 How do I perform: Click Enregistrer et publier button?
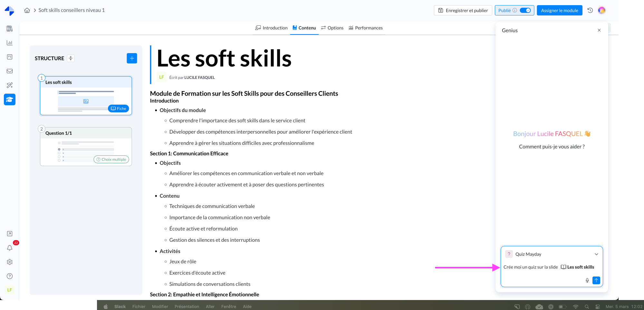tap(463, 10)
